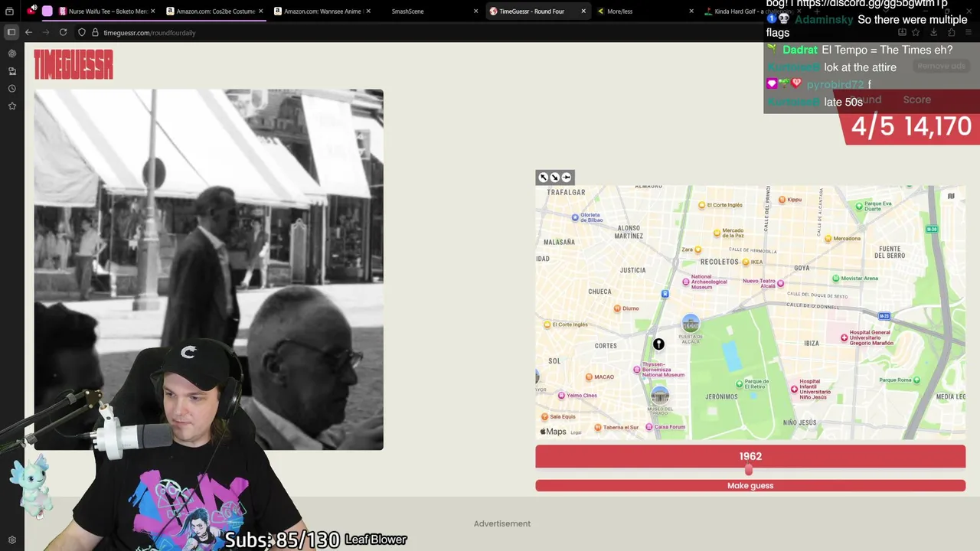Switch to the SmashScene tab
The image size is (980, 551).
click(429, 11)
